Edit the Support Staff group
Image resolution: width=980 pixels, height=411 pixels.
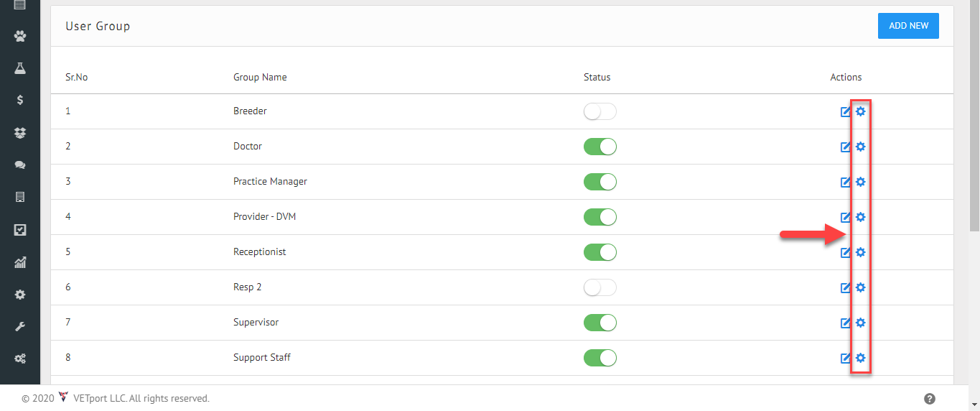click(x=846, y=358)
